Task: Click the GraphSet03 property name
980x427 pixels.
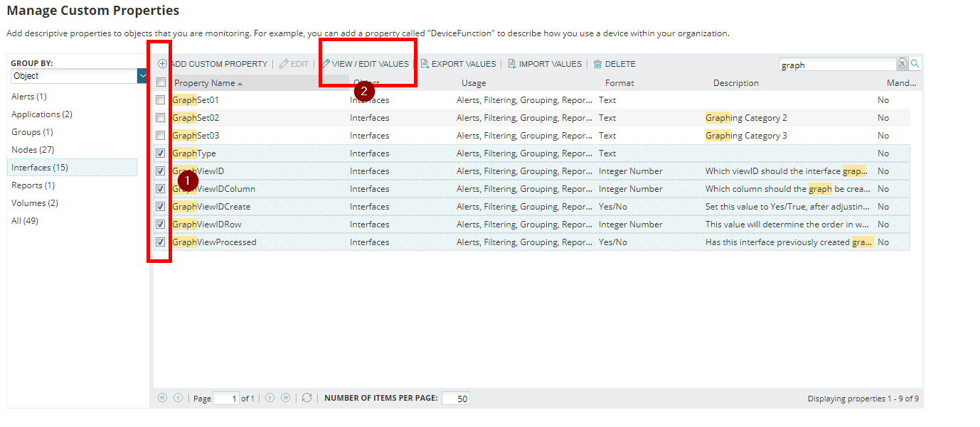Action: (x=196, y=136)
